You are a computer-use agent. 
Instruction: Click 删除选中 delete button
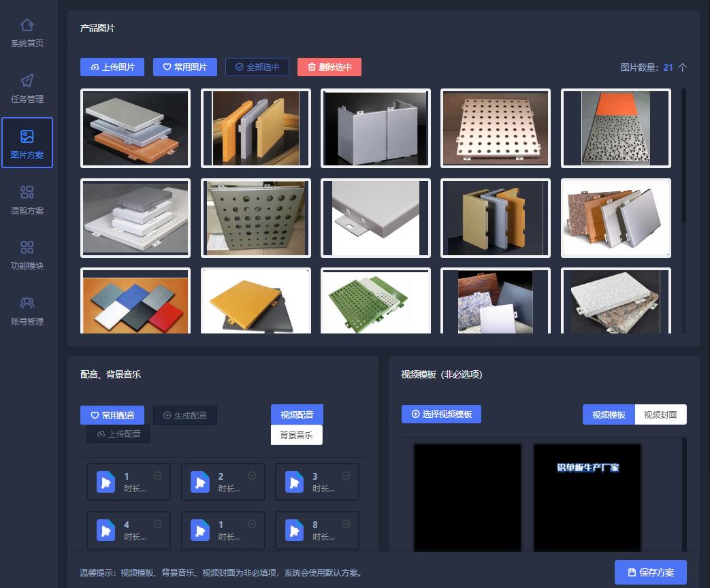[x=329, y=67]
